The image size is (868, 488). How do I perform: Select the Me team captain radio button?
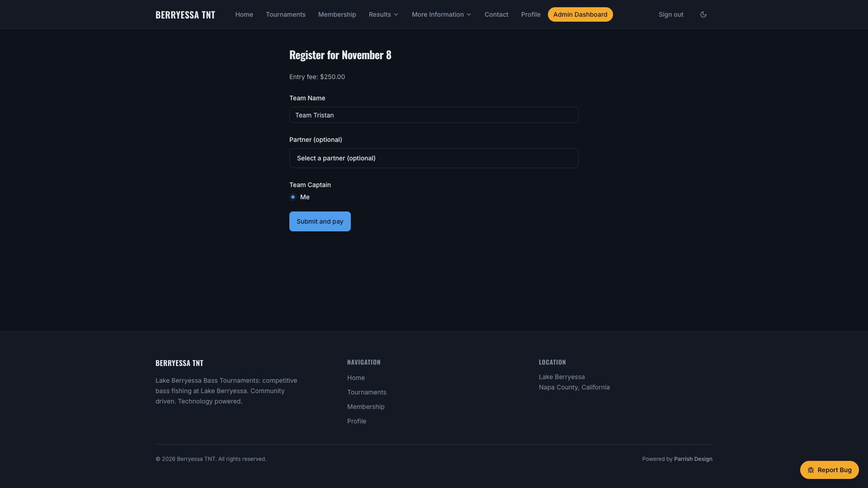point(293,197)
